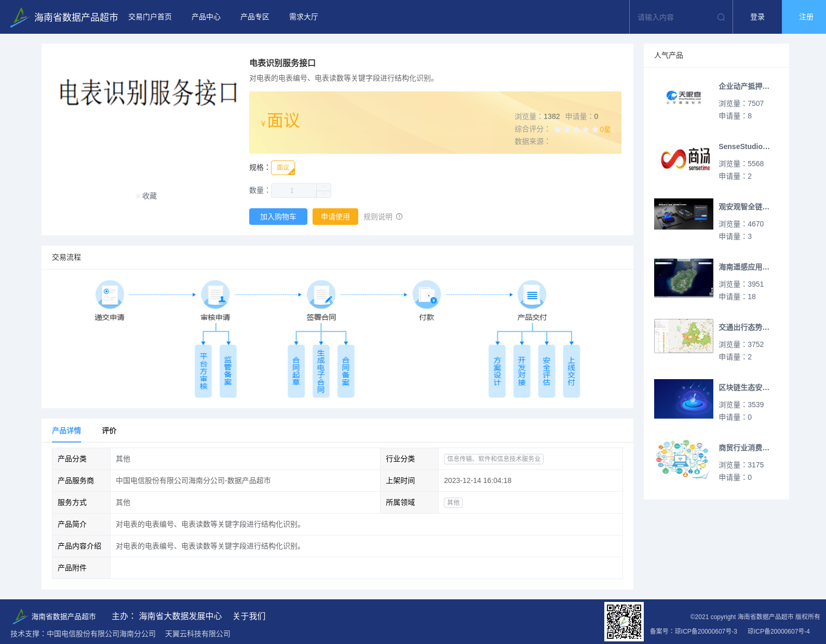This screenshot has width=826, height=644.
Task: Click the 琼ICP备20000607号-4 link
Action: [779, 632]
